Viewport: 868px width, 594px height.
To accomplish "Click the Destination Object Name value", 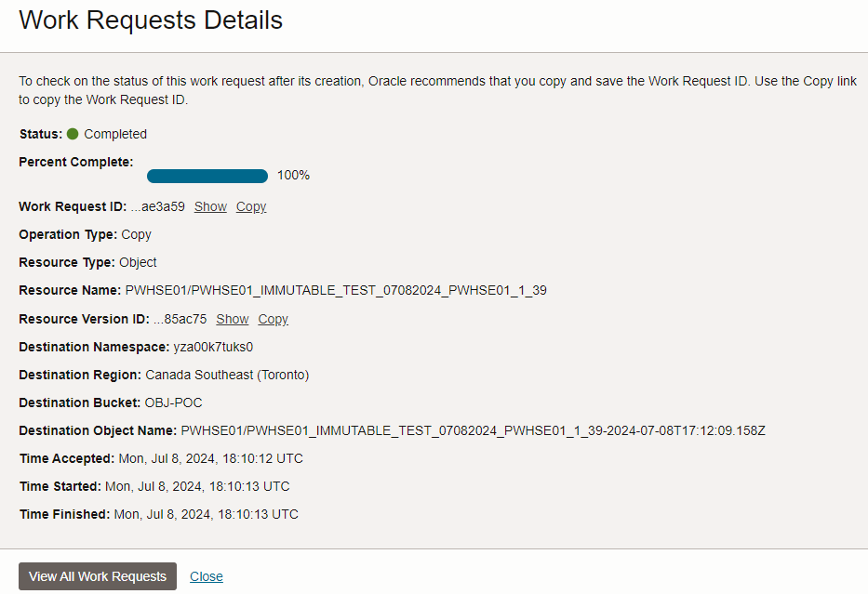I will (473, 430).
